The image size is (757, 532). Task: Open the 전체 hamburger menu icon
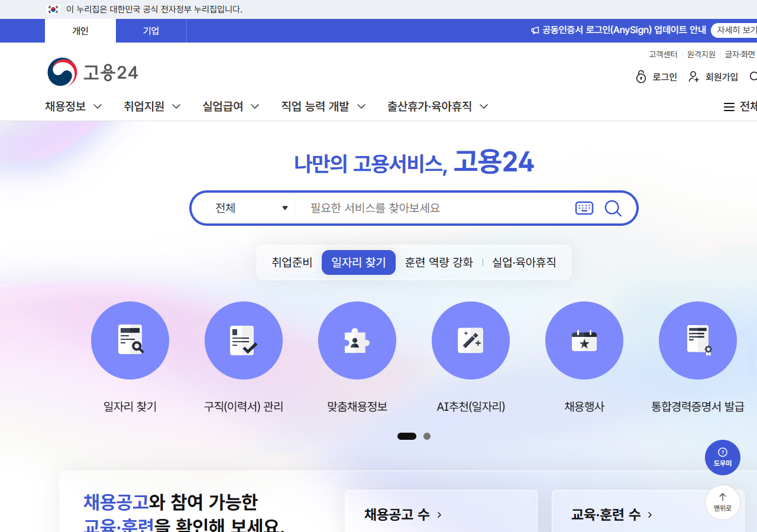(x=729, y=106)
